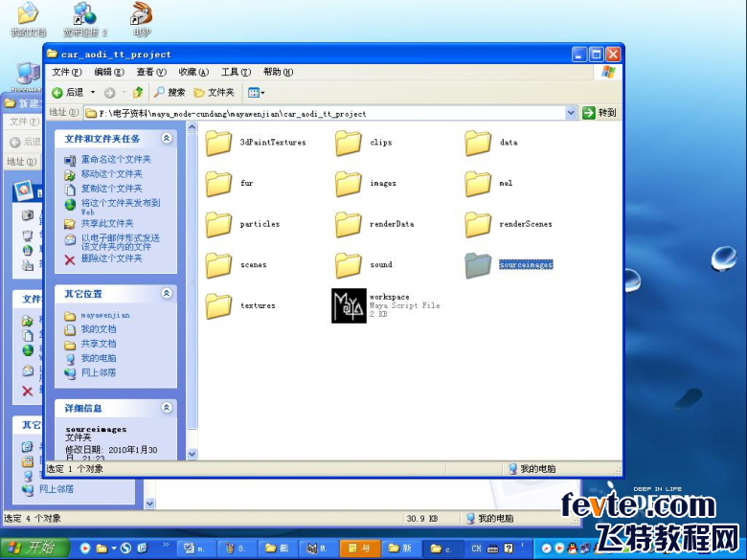Select the data folder icon

[x=478, y=143]
